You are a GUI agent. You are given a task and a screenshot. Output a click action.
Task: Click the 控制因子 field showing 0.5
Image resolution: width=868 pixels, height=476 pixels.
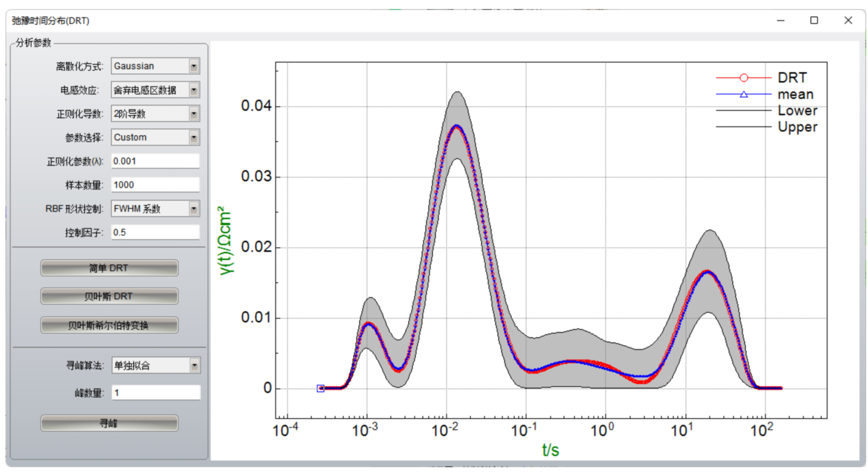point(155,232)
